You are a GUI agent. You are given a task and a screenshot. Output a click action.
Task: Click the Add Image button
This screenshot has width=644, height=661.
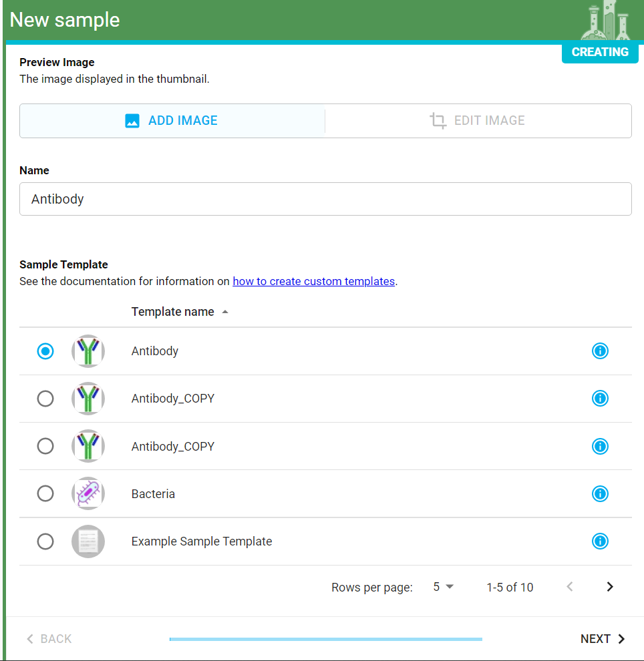pyautogui.click(x=172, y=121)
